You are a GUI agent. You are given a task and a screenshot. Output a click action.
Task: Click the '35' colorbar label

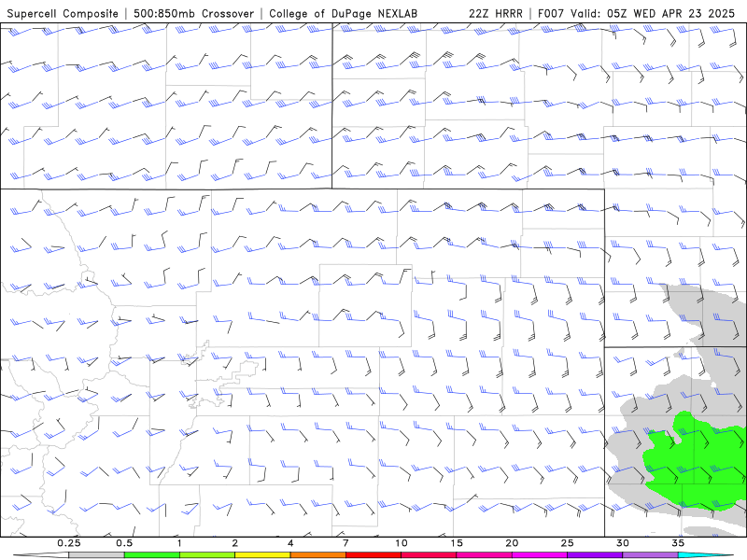[x=678, y=543]
